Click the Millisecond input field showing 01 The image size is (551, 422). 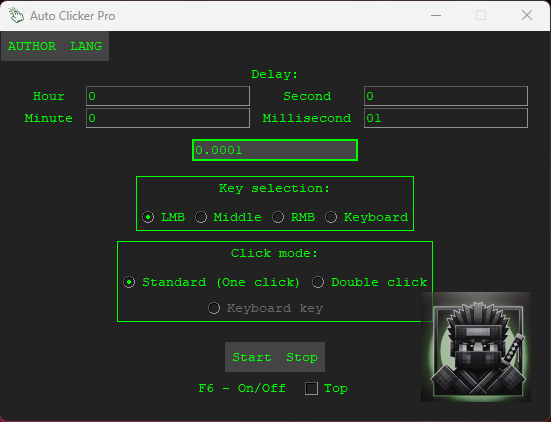[446, 118]
